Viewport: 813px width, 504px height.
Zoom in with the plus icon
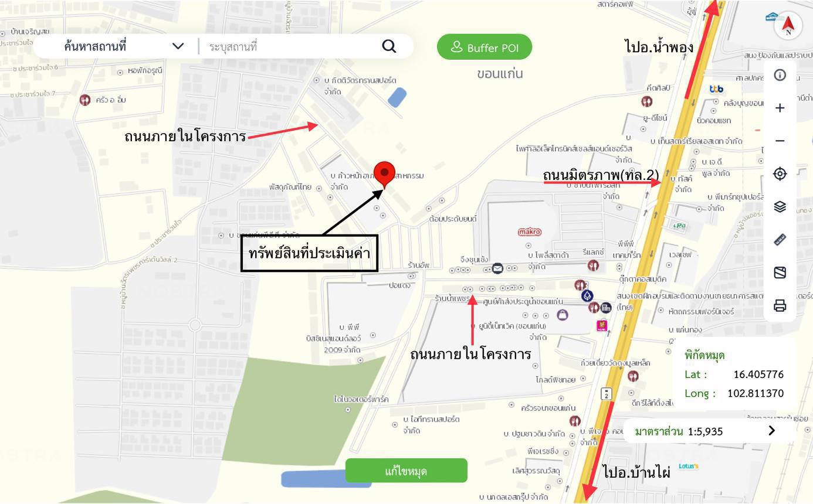(780, 108)
